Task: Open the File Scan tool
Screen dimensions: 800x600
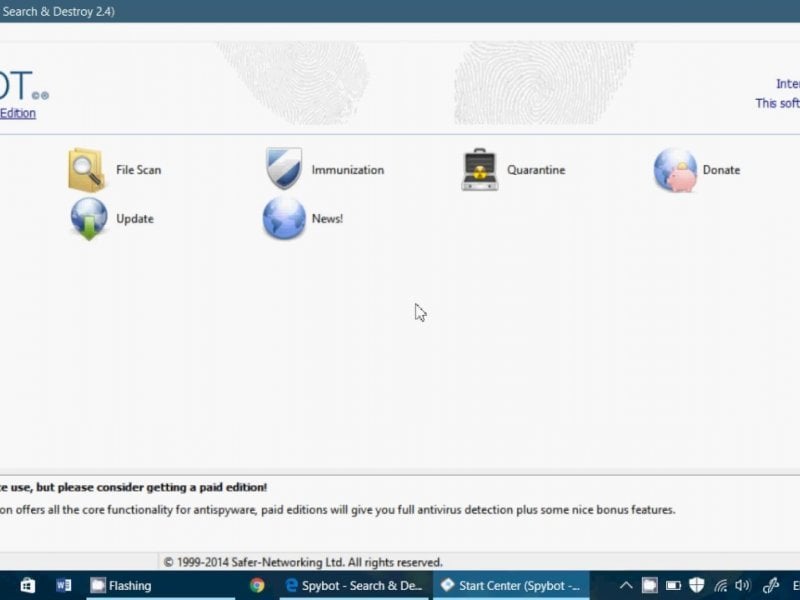Action: tap(115, 170)
